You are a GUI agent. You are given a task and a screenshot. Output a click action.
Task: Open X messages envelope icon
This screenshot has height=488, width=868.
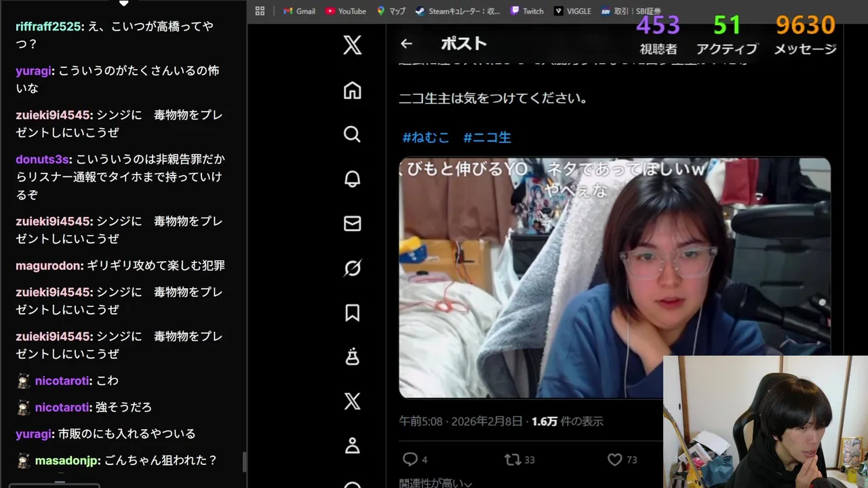click(x=352, y=223)
